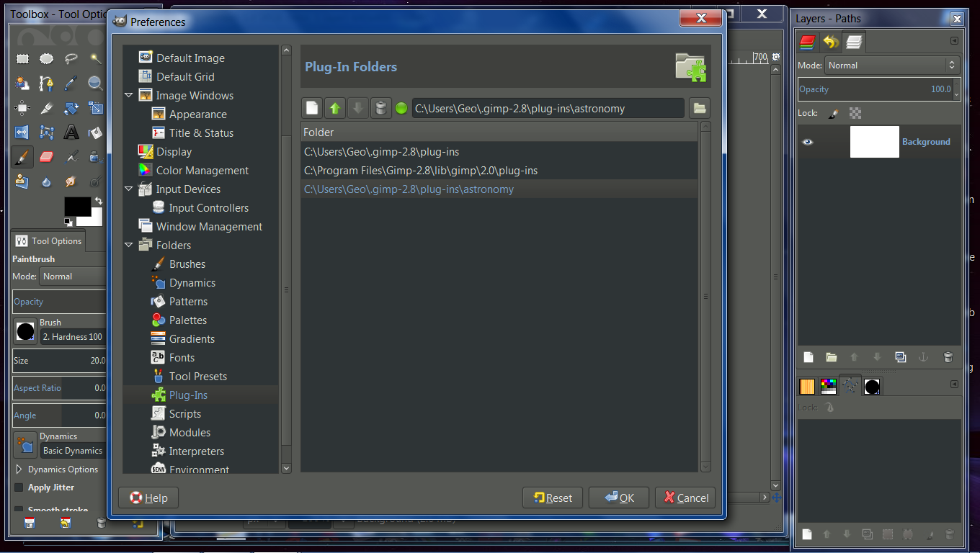
Task: Select the Text tool
Action: tap(71, 132)
